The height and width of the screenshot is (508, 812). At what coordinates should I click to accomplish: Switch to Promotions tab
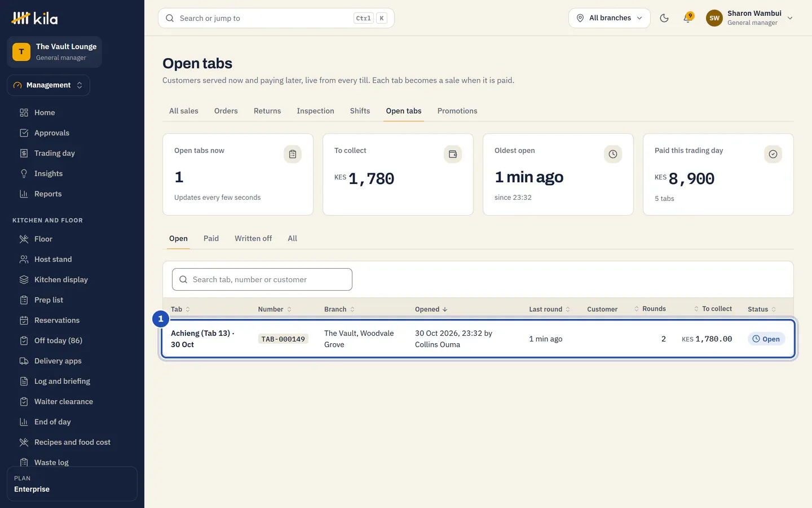click(457, 111)
